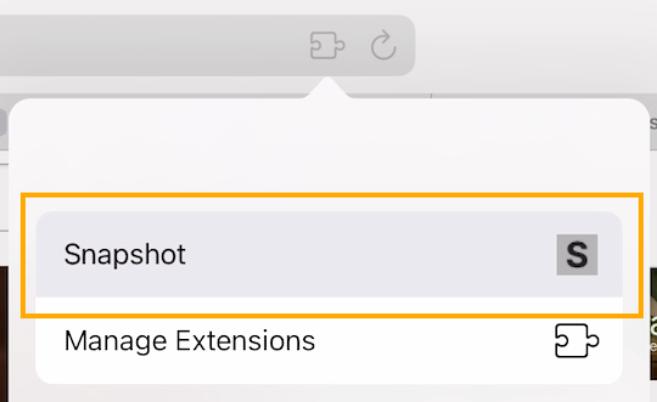The height and width of the screenshot is (402, 657).
Task: Click the page image at the right edge
Action: [x=650, y=330]
